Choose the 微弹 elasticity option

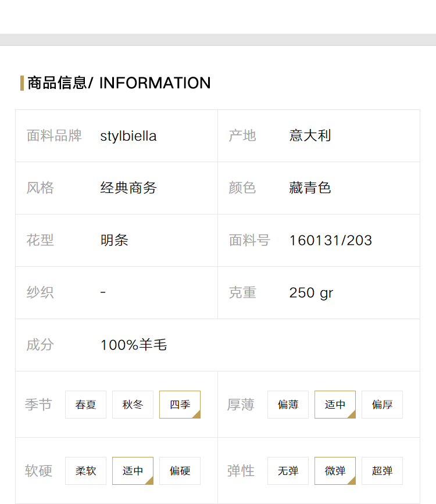point(335,471)
